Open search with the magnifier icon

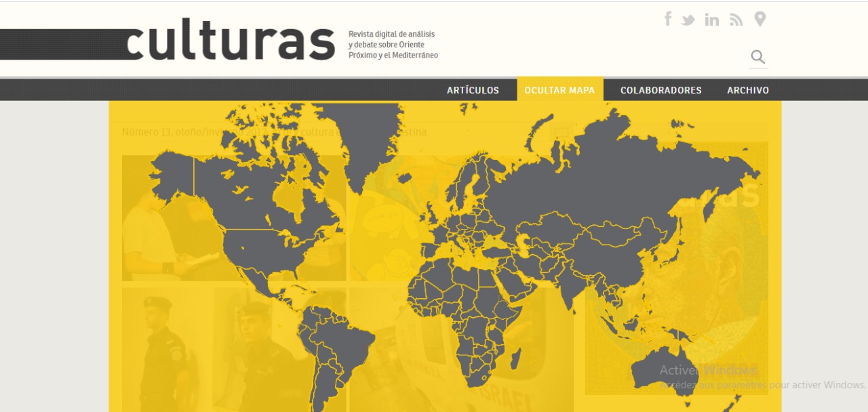[x=758, y=57]
